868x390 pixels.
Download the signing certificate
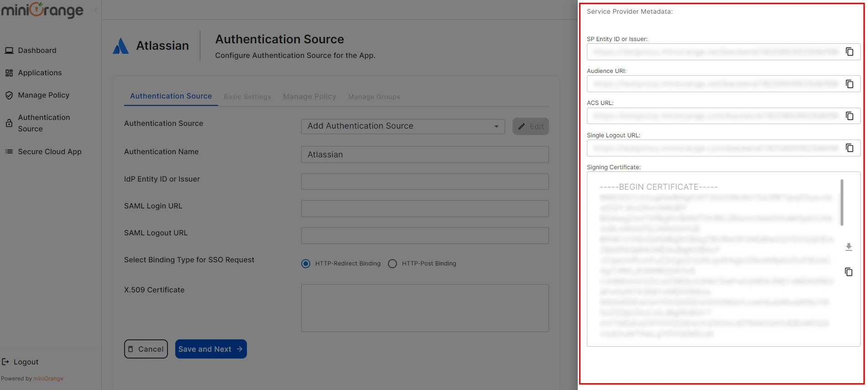pyautogui.click(x=848, y=247)
